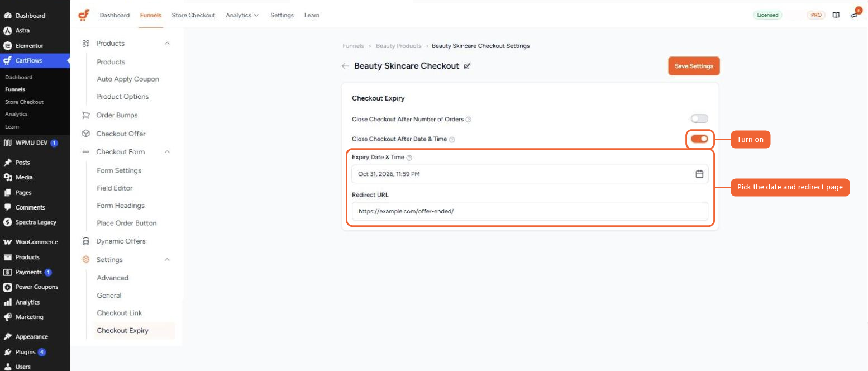The width and height of the screenshot is (868, 371).
Task: Click the Marketing megaphone icon in WordPress menu
Action: [x=8, y=317]
